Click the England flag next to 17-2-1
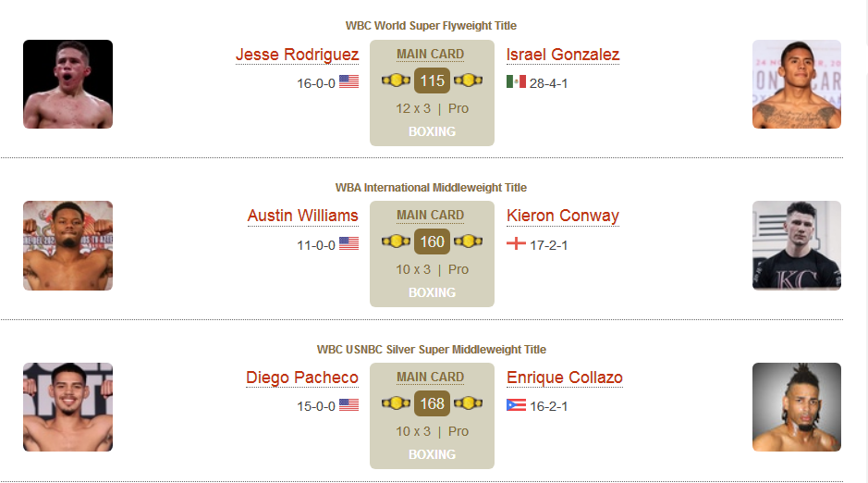Screen dimensions: 868x483 (x=516, y=243)
